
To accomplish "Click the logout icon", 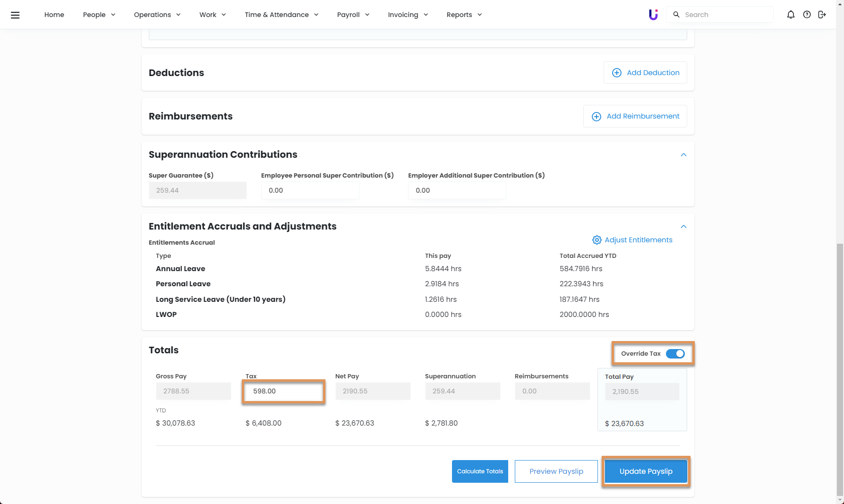I will [822, 15].
